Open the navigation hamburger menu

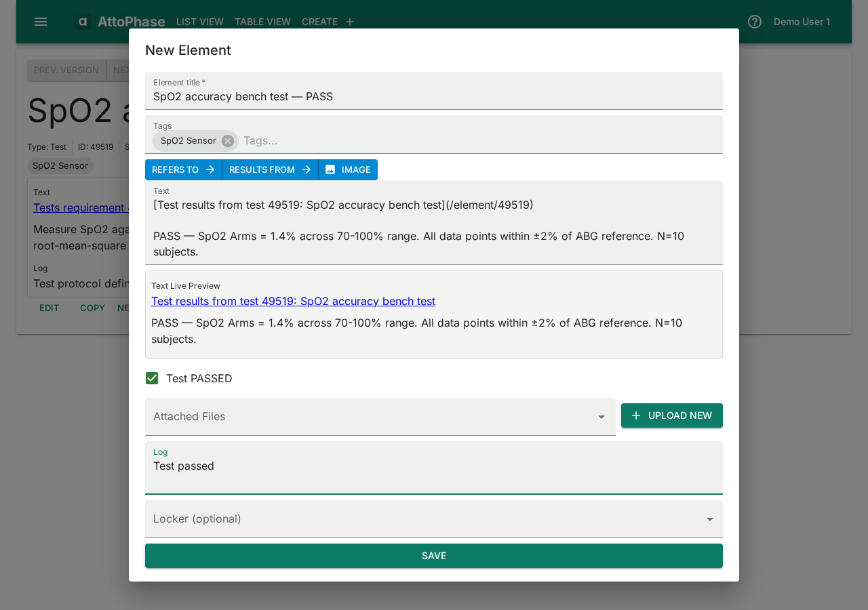tap(41, 22)
